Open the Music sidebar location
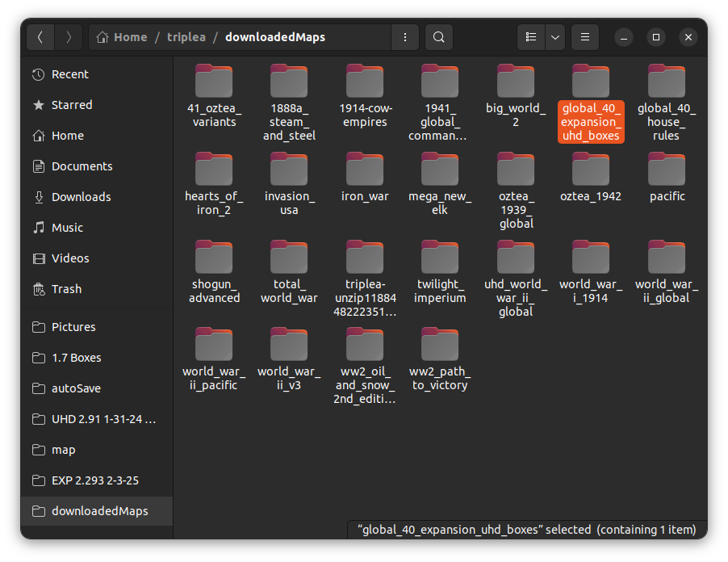The width and height of the screenshot is (728, 562). pos(67,228)
